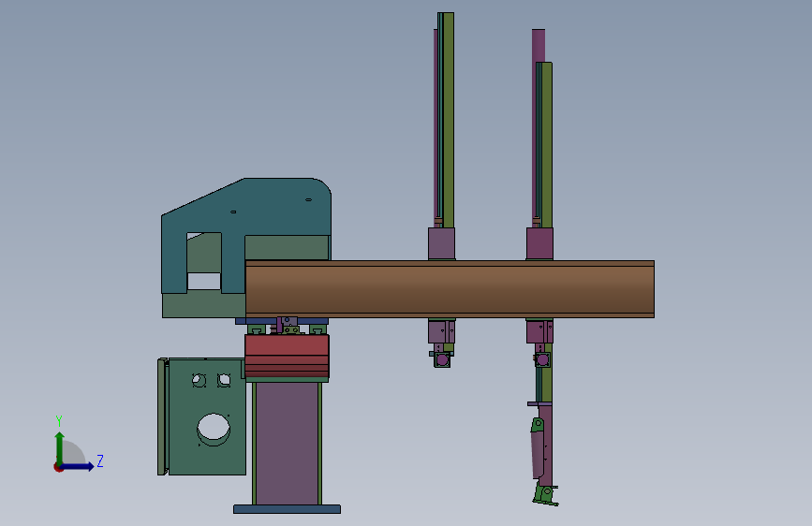Select the blue base plate at the bottom
This screenshot has height=526, width=812.
pos(287,509)
